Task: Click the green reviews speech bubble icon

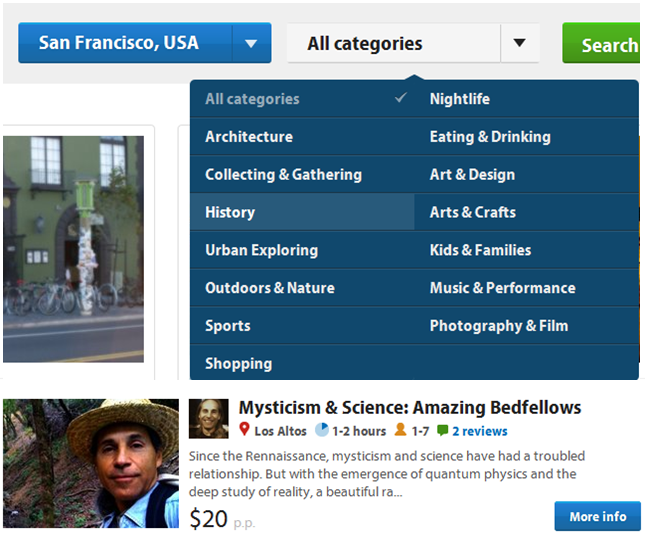Action: (x=442, y=431)
